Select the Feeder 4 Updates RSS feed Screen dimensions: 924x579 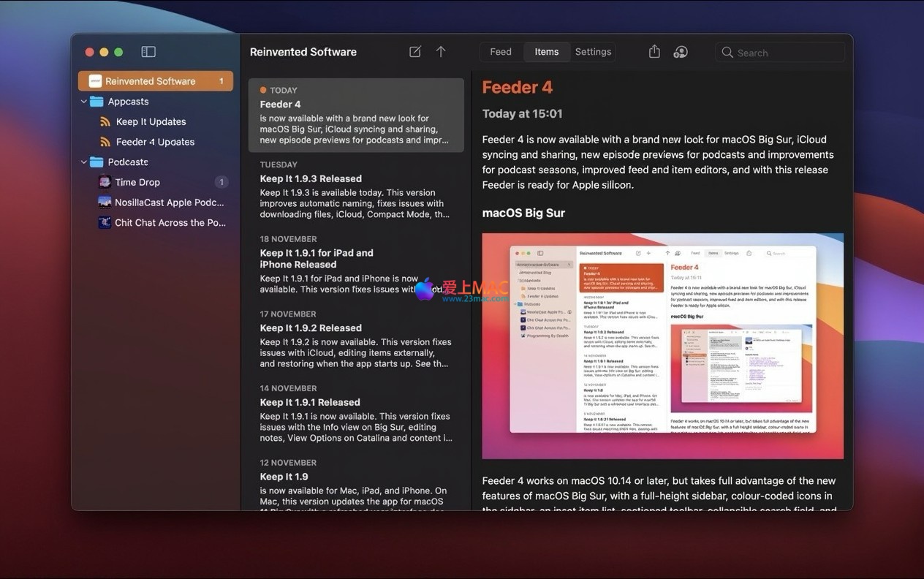pyautogui.click(x=155, y=142)
